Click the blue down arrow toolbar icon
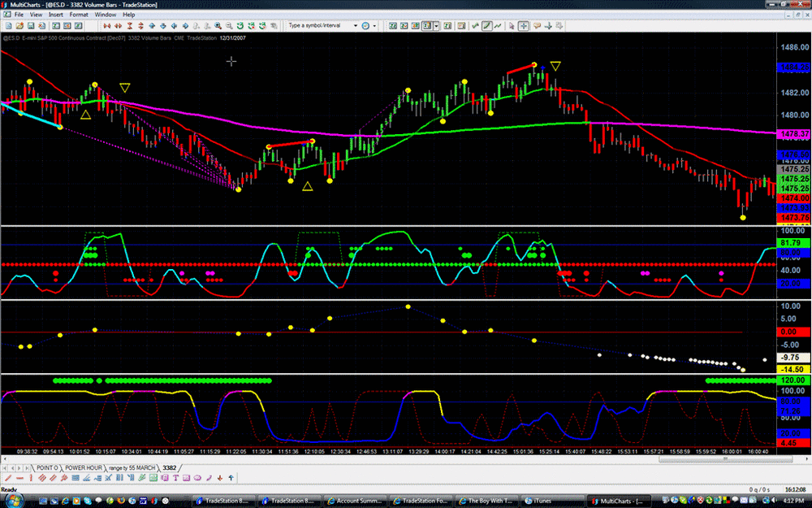 point(162,25)
